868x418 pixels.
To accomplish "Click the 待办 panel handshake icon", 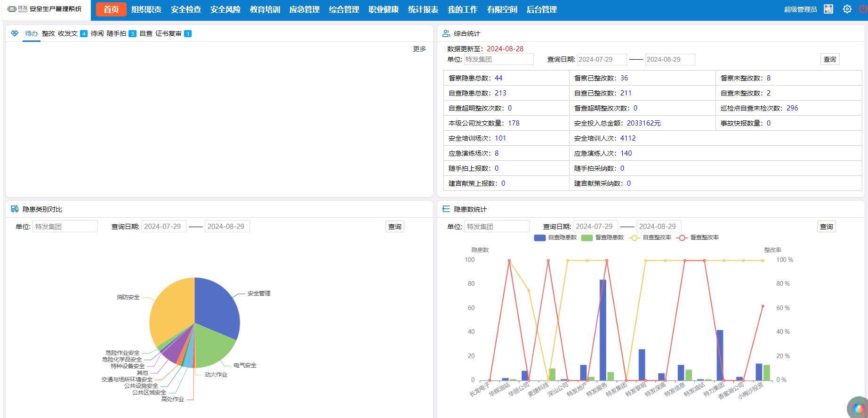I will [15, 33].
